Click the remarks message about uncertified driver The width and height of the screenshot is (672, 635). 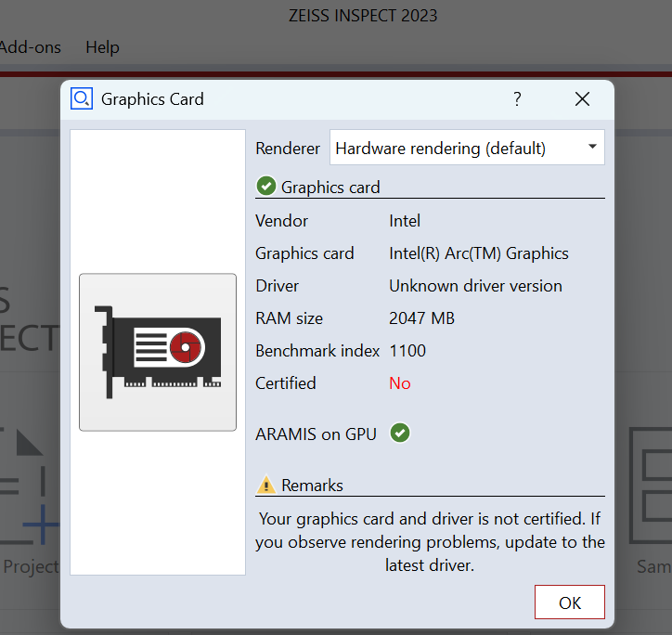[430, 541]
